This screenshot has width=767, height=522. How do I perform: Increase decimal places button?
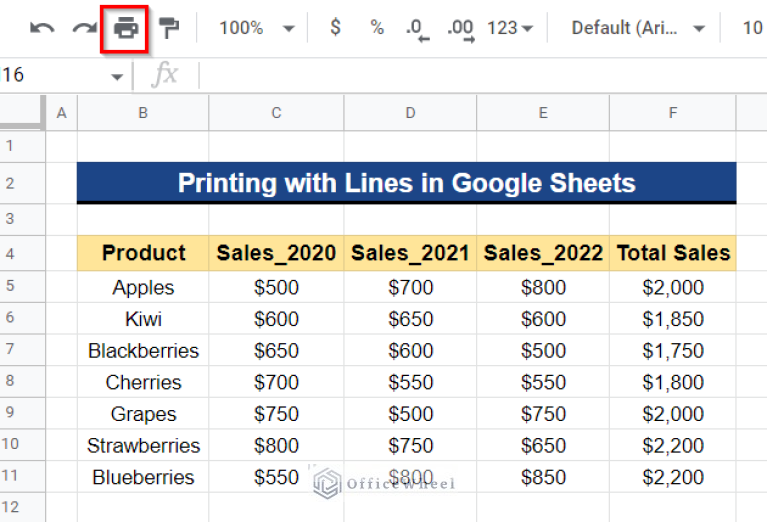461,30
